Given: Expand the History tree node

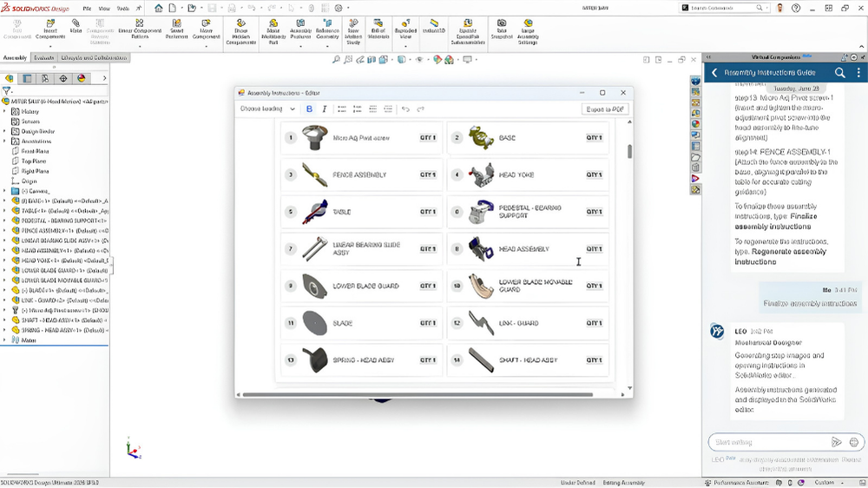Looking at the screenshot, I should tap(5, 111).
